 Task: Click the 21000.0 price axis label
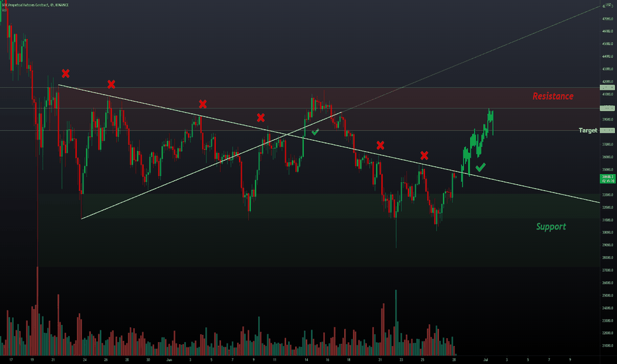pyautogui.click(x=608, y=345)
